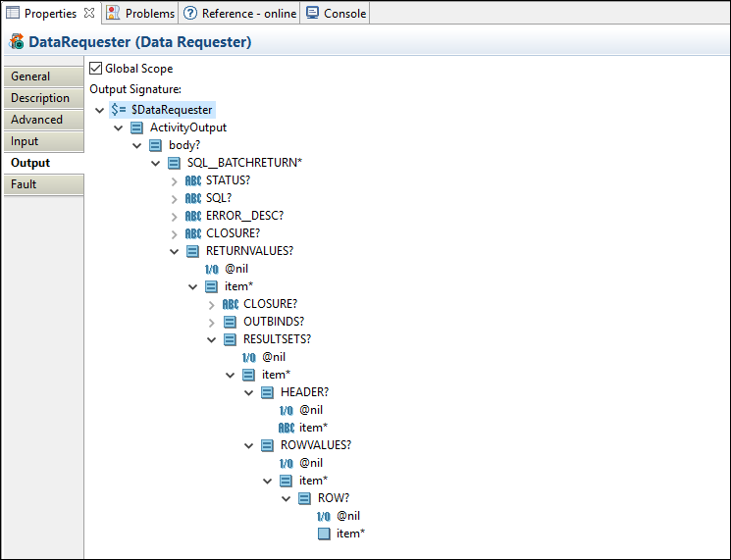Collapse the RETURNVALUES? node

pyautogui.click(x=175, y=251)
